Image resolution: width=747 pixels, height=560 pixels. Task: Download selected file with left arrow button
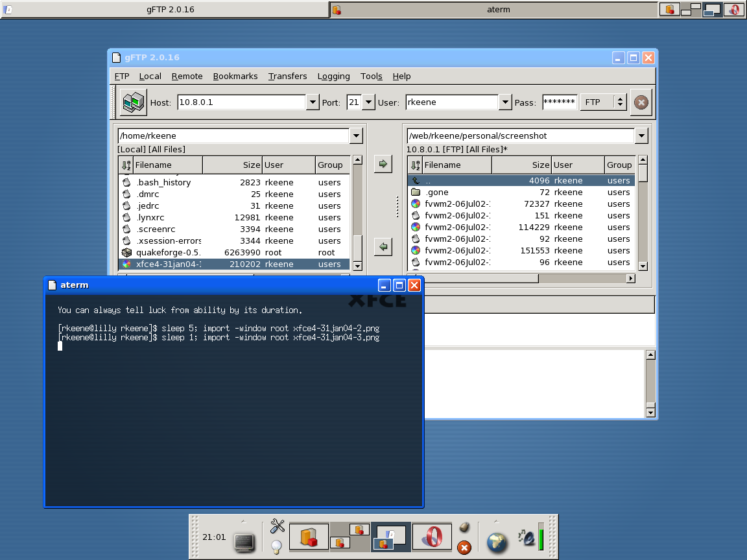coord(383,247)
